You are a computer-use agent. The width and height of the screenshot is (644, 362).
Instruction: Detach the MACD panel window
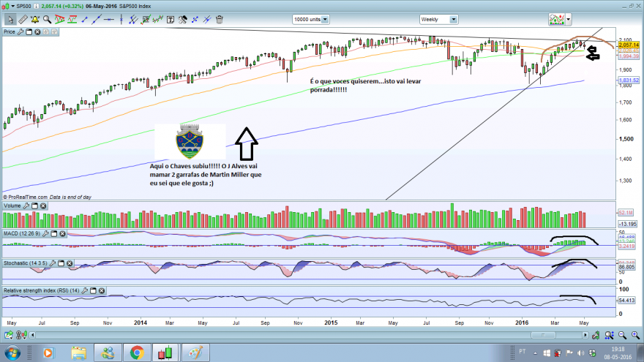(x=54, y=233)
